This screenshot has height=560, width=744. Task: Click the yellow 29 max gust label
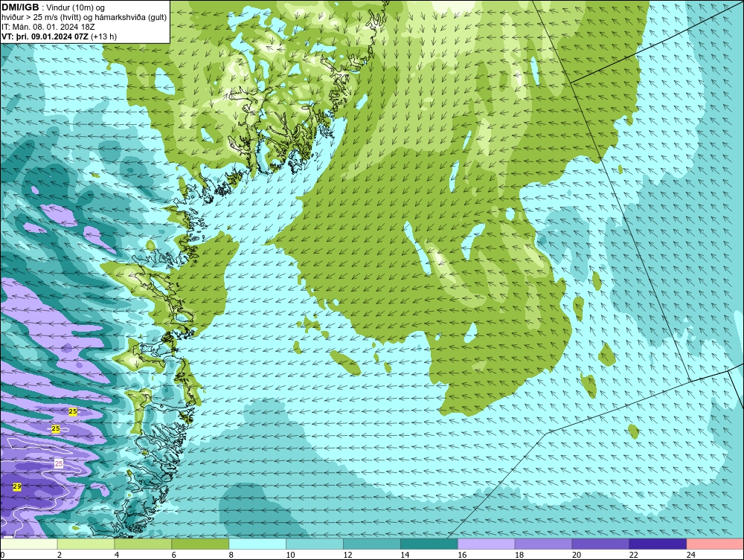tap(17, 487)
